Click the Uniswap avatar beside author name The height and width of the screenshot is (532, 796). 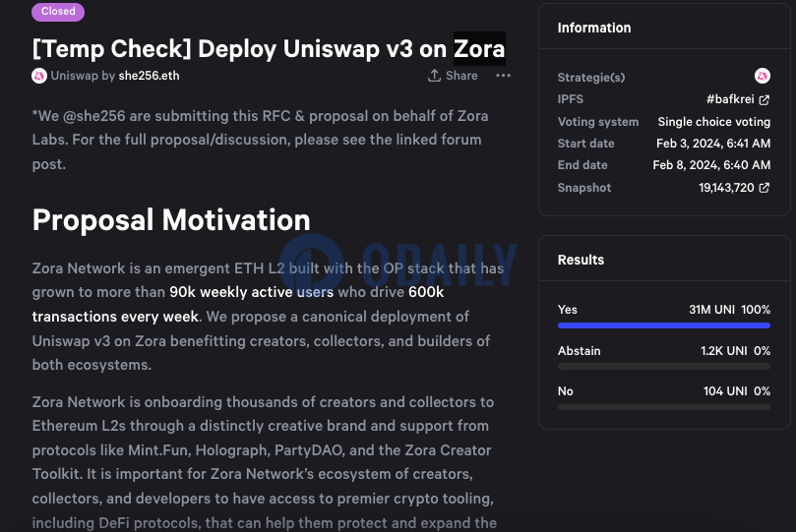[x=39, y=76]
